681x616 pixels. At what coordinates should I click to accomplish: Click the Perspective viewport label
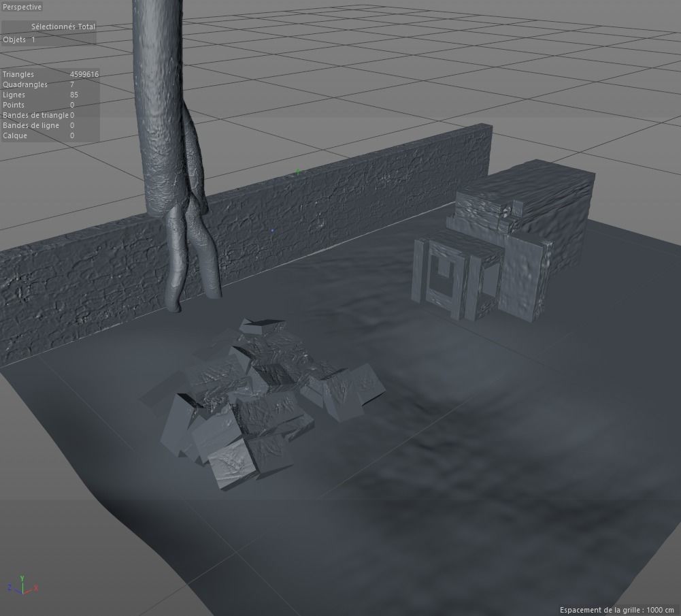pos(22,7)
